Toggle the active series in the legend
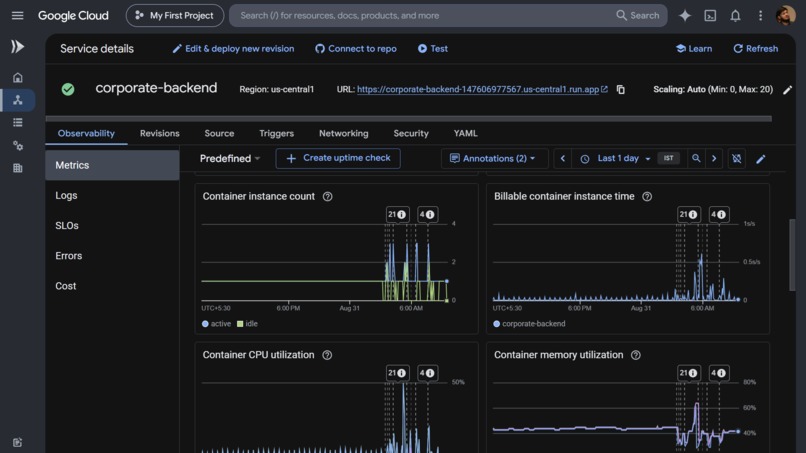 click(x=216, y=324)
